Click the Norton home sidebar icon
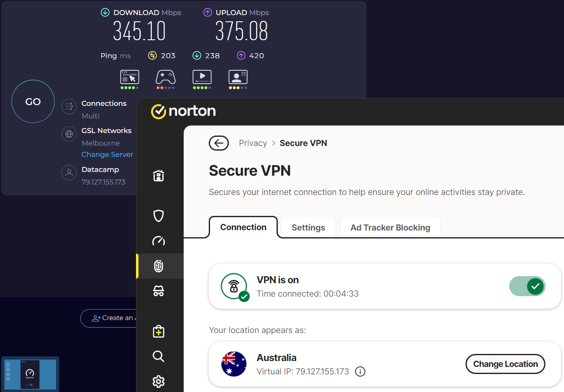 159,176
